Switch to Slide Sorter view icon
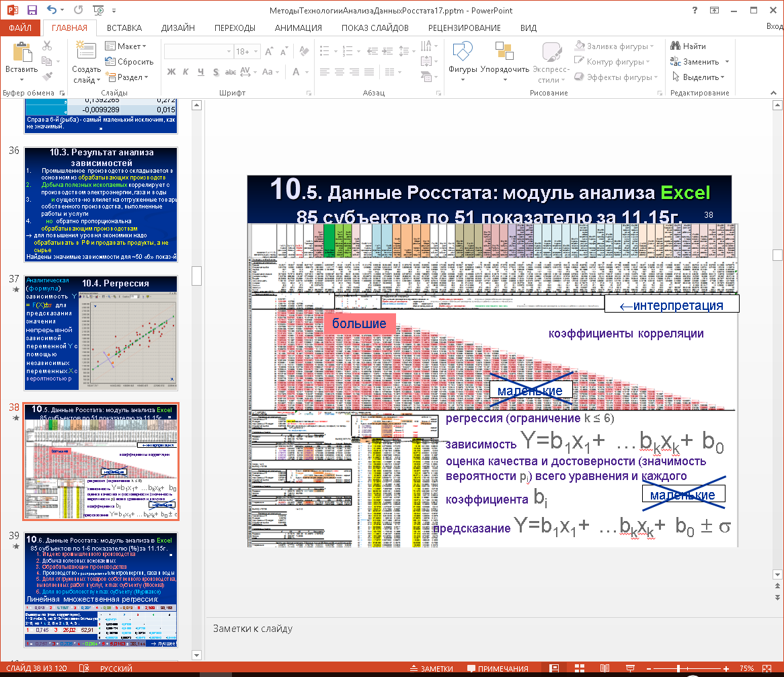 580,668
